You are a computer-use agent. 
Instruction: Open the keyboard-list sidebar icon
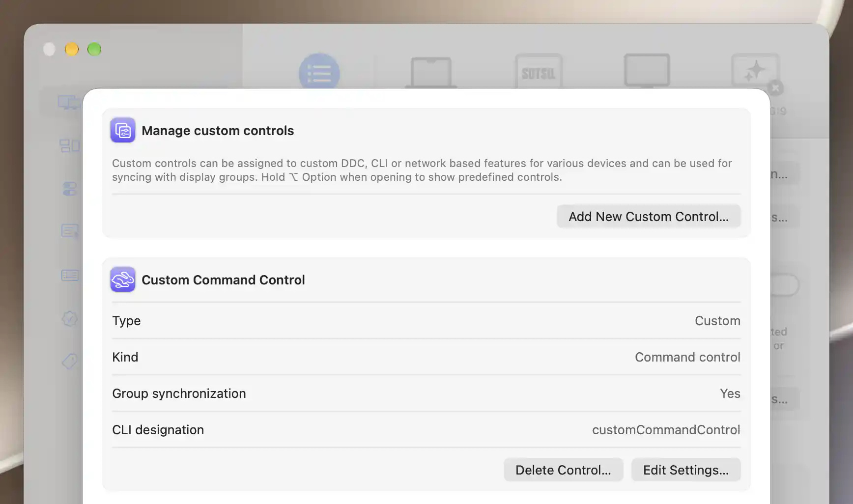pos(70,275)
